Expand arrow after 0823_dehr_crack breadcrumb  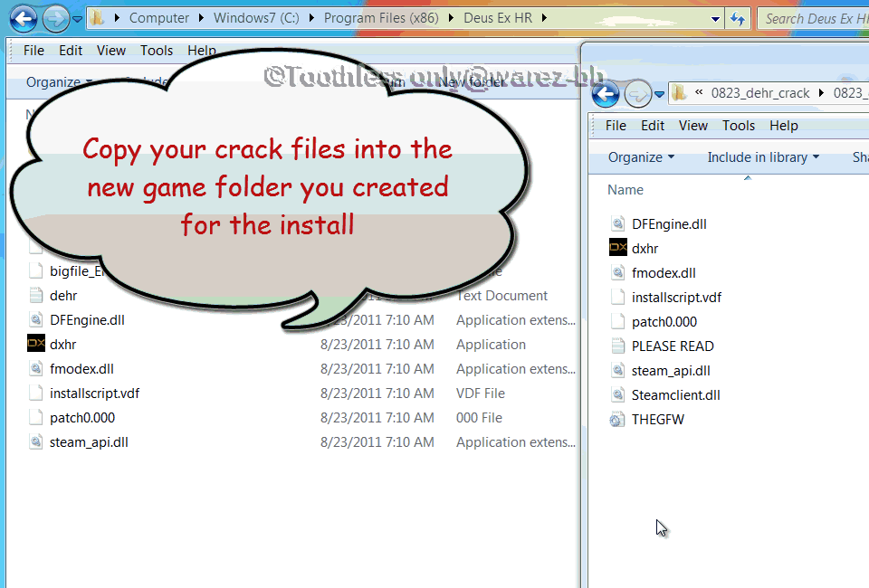821,93
